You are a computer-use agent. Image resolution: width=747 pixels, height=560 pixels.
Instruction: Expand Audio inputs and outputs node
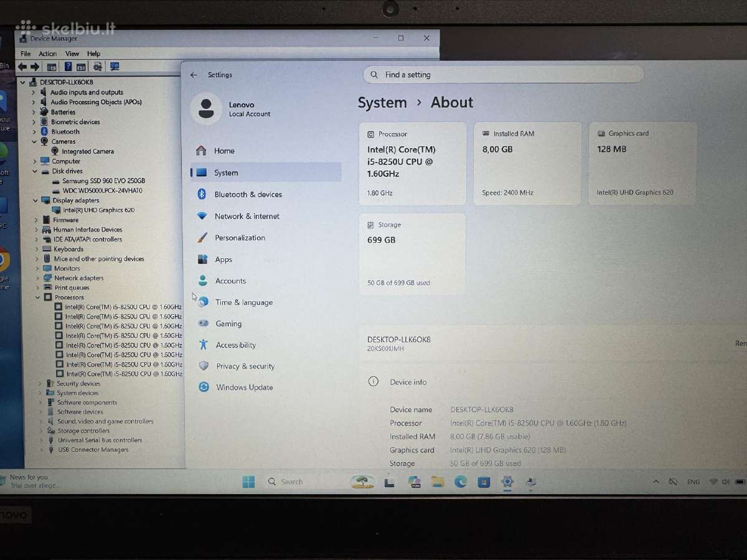click(x=34, y=92)
